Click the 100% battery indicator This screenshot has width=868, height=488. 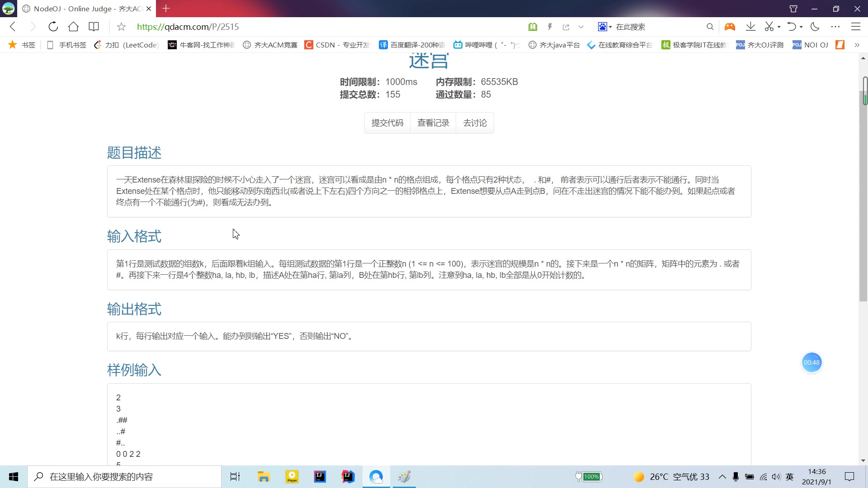click(x=589, y=477)
